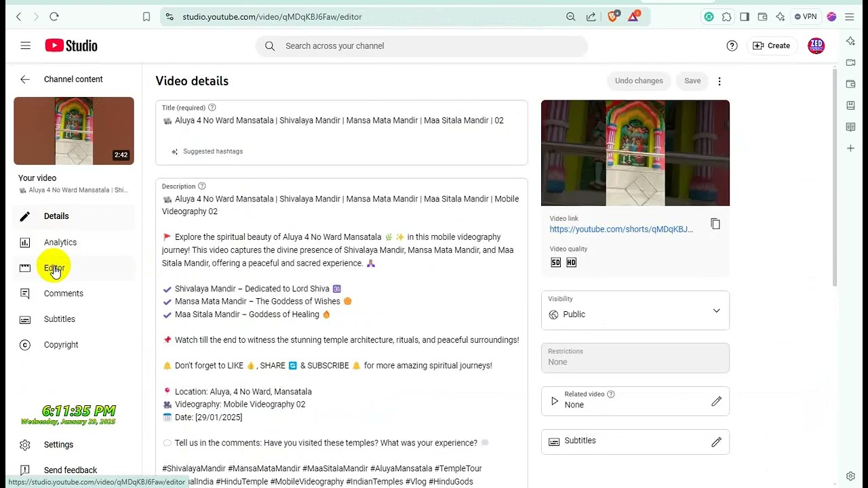Click the browser address bar URL
Screen dimensions: 868x488
pos(272,16)
